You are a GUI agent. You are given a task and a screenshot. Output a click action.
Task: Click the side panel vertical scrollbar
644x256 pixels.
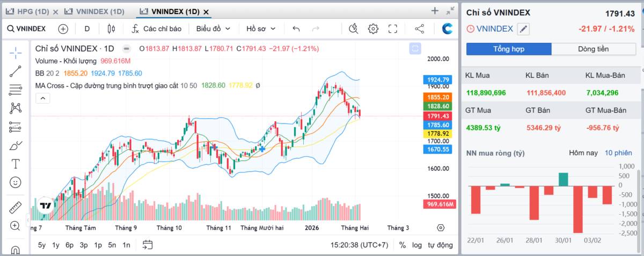(638, 212)
